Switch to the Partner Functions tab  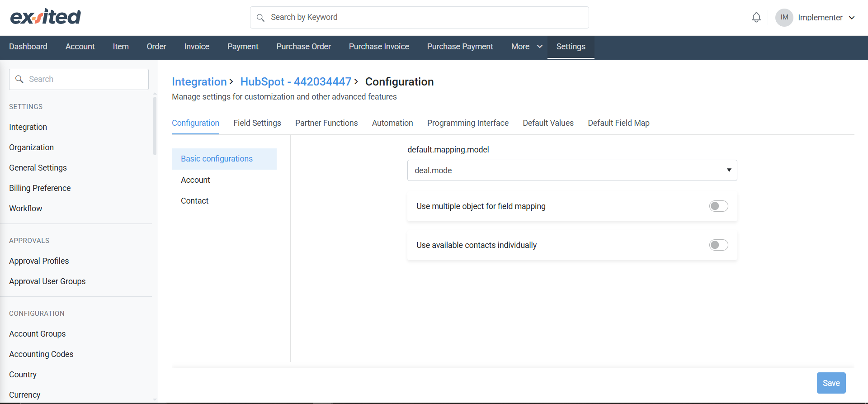pos(326,124)
